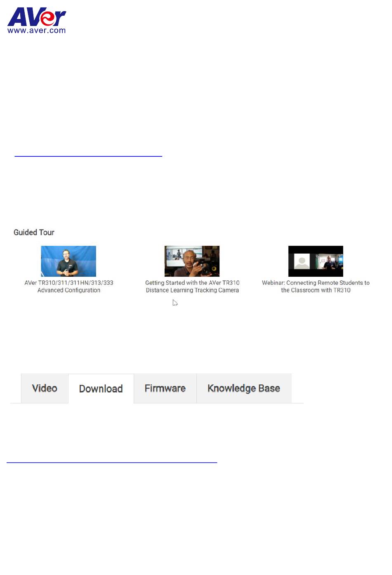This screenshot has width=392, height=575.
Task: Play the Advanced Configuration video thumbnail
Action: (68, 261)
